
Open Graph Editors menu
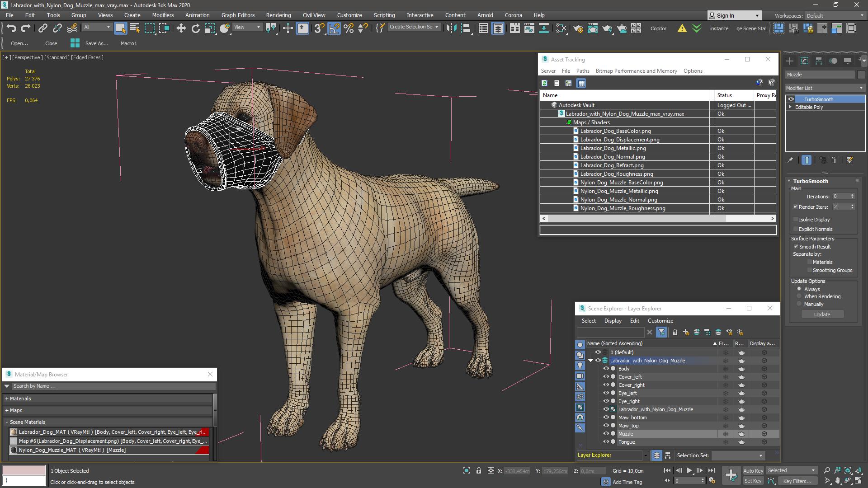[x=238, y=15]
